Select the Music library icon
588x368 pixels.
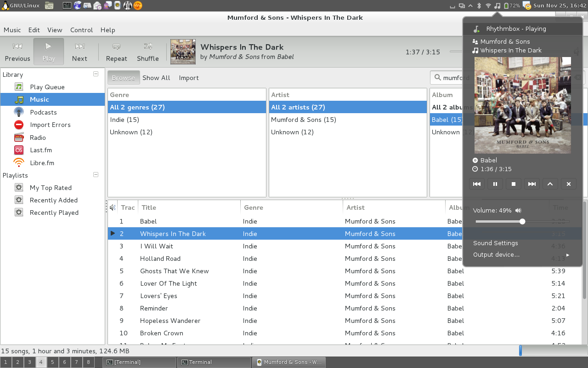pyautogui.click(x=19, y=99)
